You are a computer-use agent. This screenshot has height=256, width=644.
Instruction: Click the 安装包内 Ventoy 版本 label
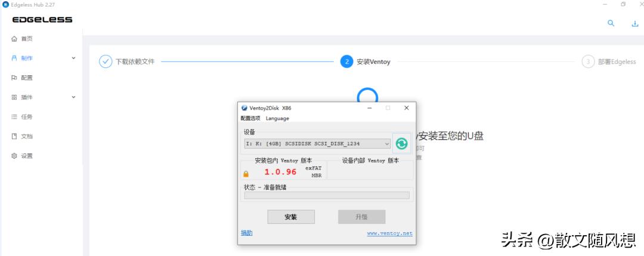(x=283, y=161)
